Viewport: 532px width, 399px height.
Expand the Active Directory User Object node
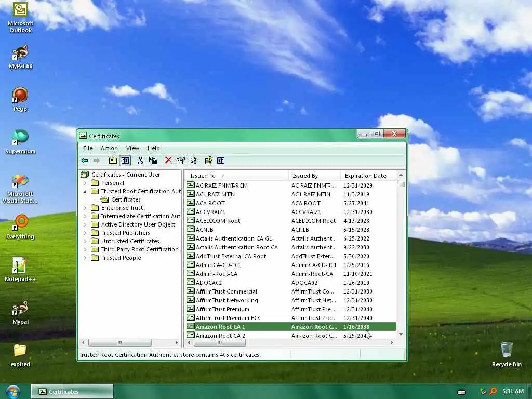coord(85,224)
